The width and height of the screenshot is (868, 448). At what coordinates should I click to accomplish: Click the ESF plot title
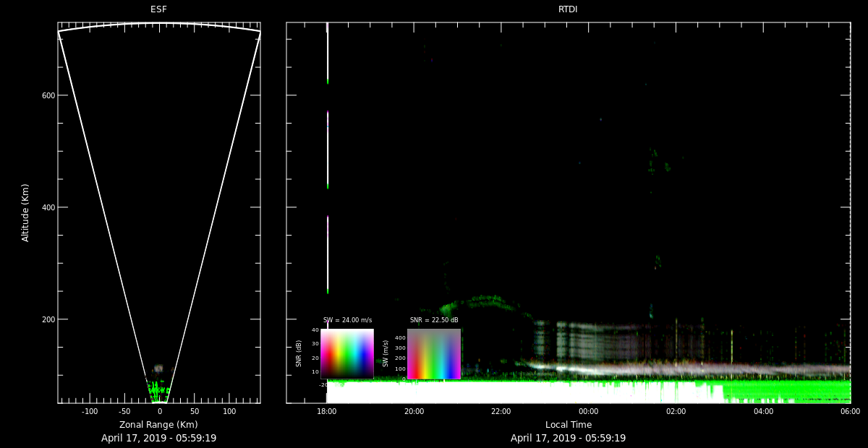click(159, 9)
